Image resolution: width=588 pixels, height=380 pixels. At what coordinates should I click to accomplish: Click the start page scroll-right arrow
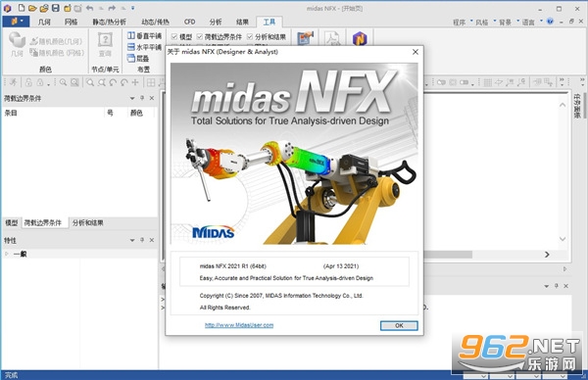[547, 255]
